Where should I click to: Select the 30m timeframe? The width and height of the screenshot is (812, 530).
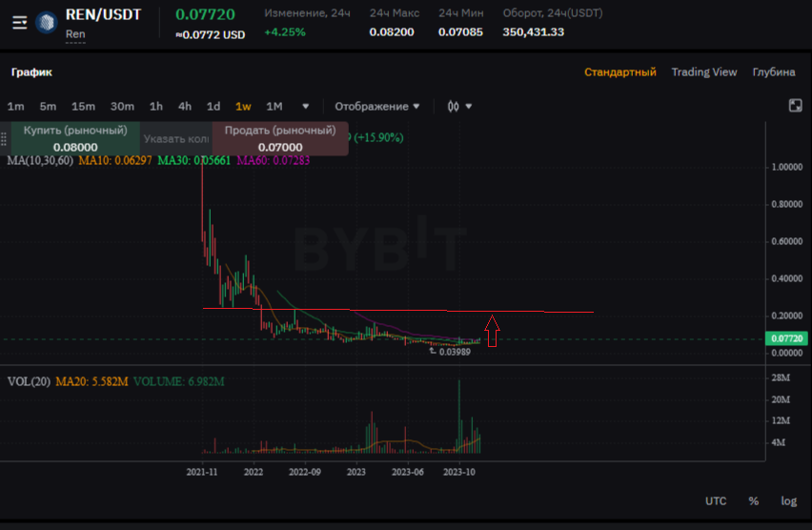click(x=122, y=106)
